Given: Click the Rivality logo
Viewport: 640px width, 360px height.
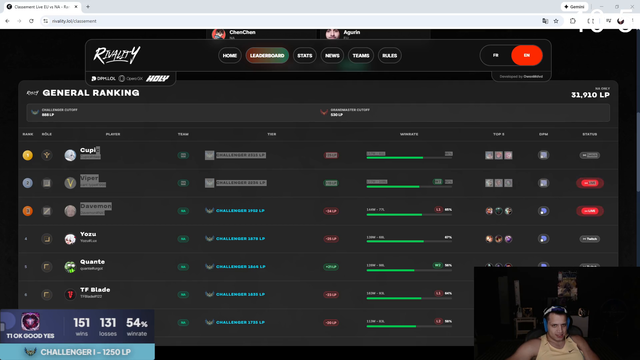Looking at the screenshot, I should pos(117,55).
